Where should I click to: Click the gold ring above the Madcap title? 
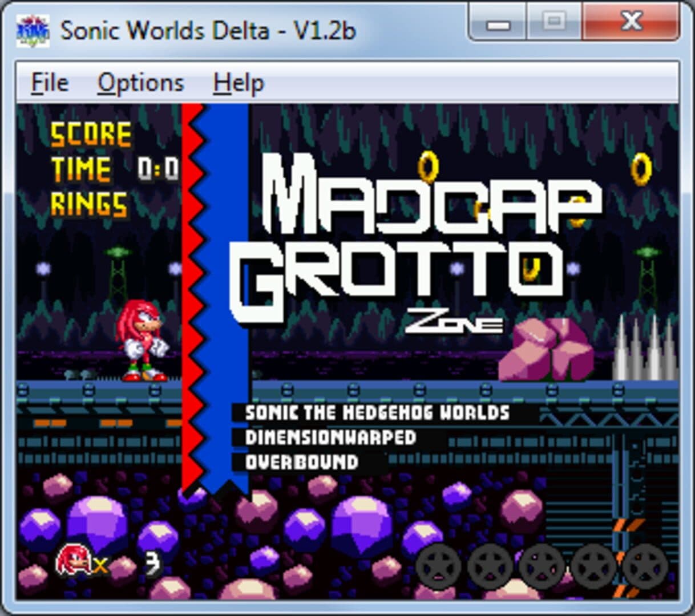[x=428, y=167]
